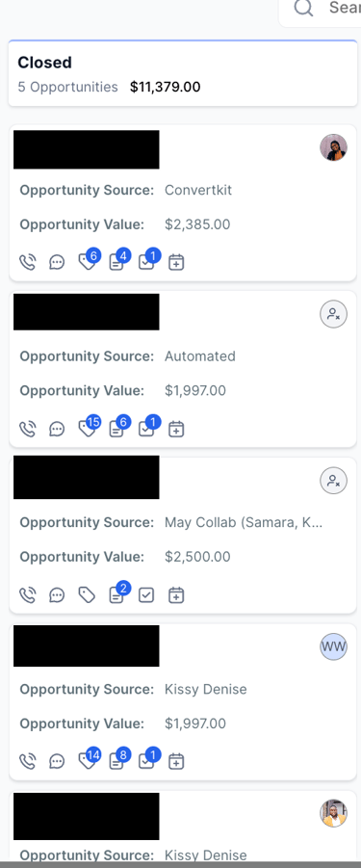Open the empty tag icon on May Collab card
361x868 pixels.
(x=87, y=595)
